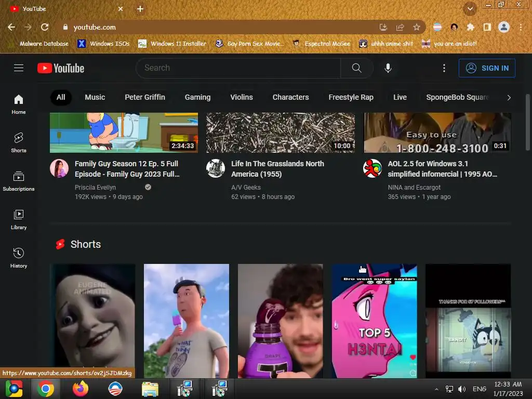The width and height of the screenshot is (532, 399).
Task: Show hidden system tray icons
Action: (436, 389)
